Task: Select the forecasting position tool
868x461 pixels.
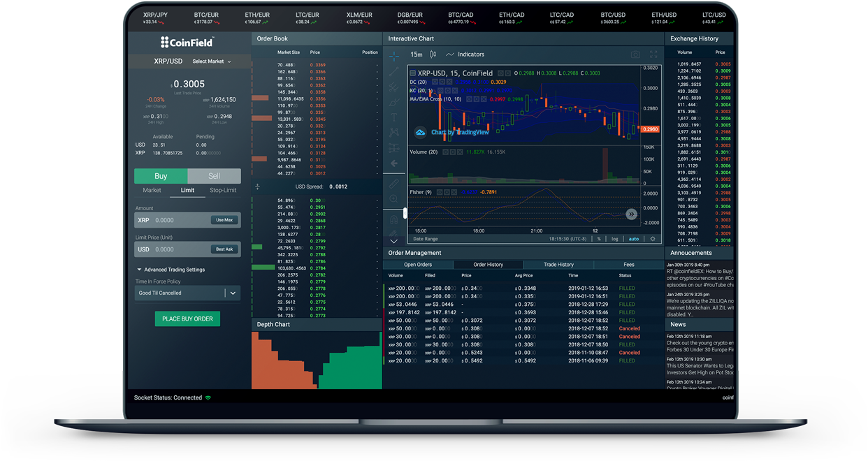Action: (x=394, y=148)
